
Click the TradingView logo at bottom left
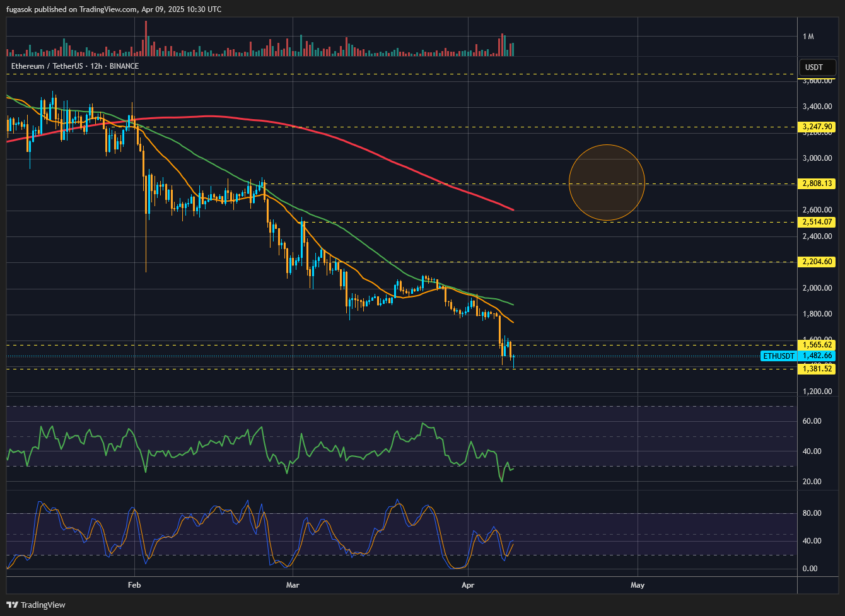[x=37, y=605]
